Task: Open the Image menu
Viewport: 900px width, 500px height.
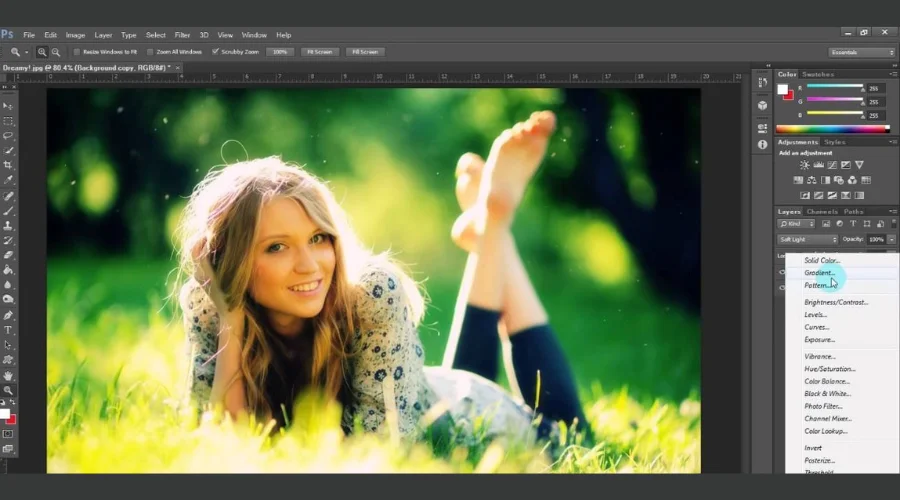Action: [x=75, y=35]
